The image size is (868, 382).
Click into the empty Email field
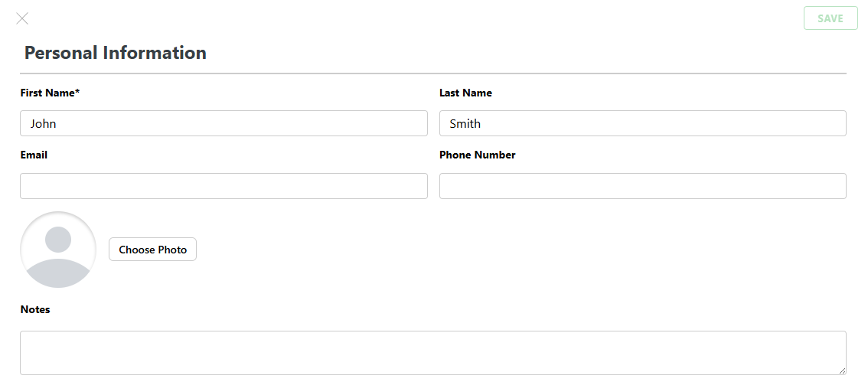pyautogui.click(x=224, y=186)
